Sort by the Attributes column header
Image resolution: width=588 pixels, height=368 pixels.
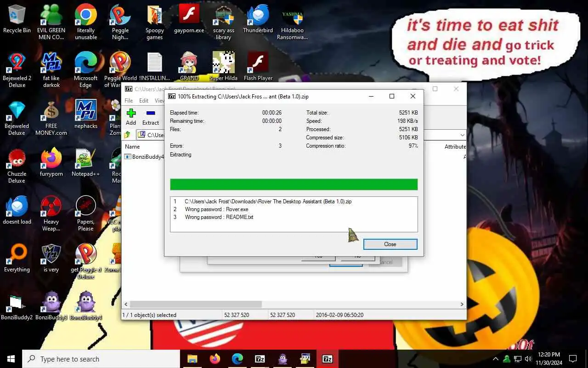click(x=455, y=147)
